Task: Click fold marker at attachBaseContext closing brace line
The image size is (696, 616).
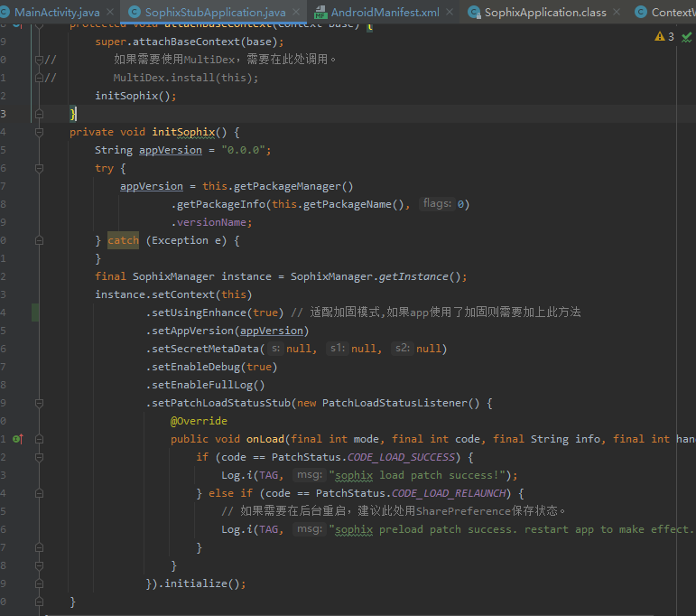Action: point(39,114)
